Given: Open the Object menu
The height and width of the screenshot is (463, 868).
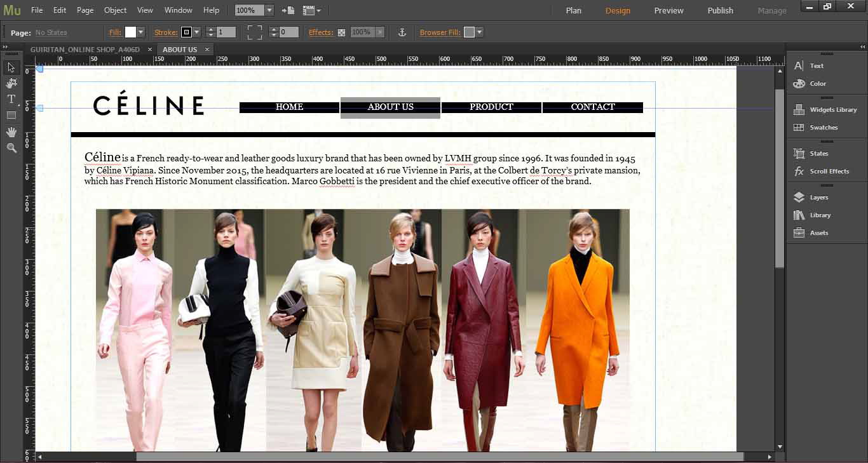Looking at the screenshot, I should (115, 10).
